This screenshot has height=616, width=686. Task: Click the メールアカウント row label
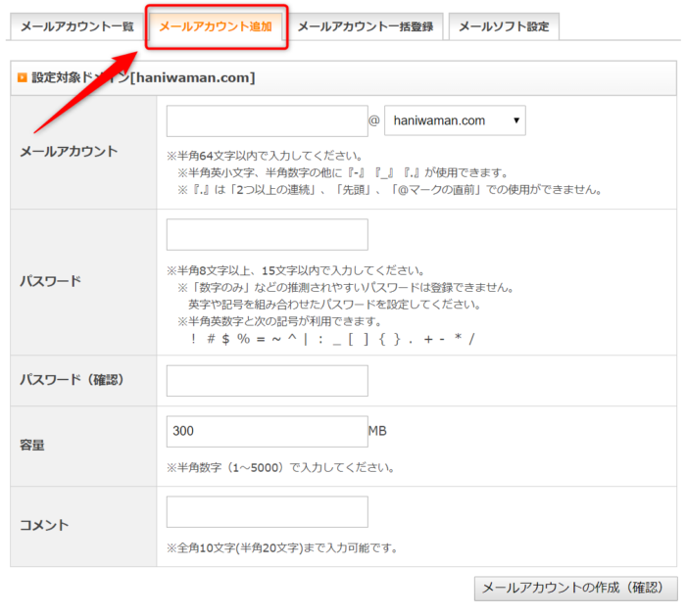[69, 152]
